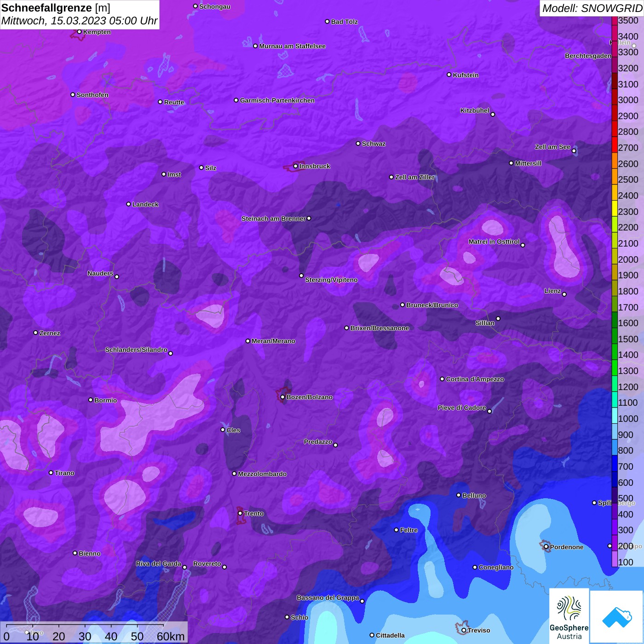Screen dimensions: 644x644
Task: Click the '3500' legend value
Action: pyautogui.click(x=628, y=21)
